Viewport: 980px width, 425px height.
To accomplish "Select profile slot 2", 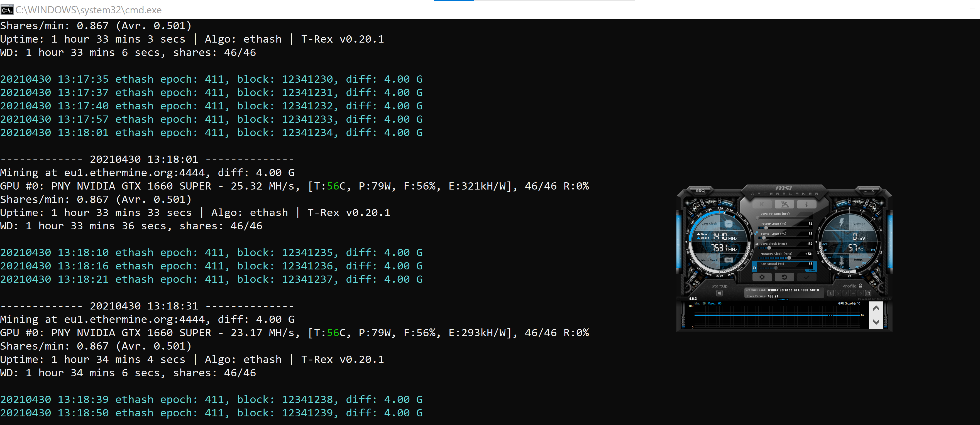I will (838, 293).
